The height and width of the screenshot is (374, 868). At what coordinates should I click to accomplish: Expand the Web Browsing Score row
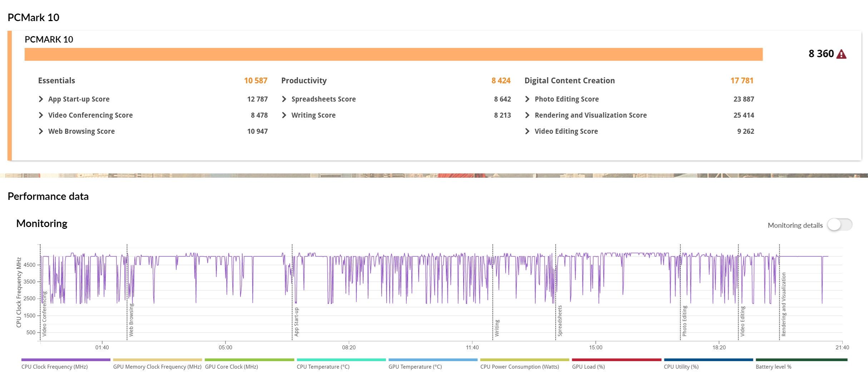pos(41,131)
